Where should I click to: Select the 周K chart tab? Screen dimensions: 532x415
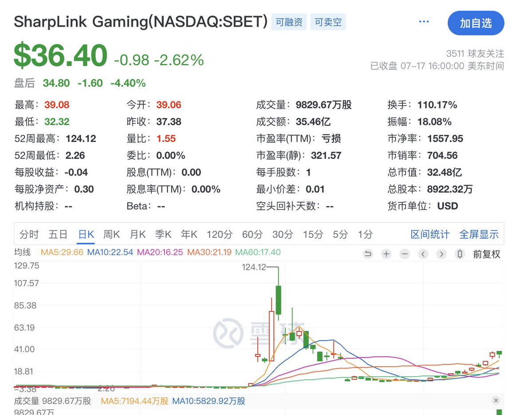(112, 234)
